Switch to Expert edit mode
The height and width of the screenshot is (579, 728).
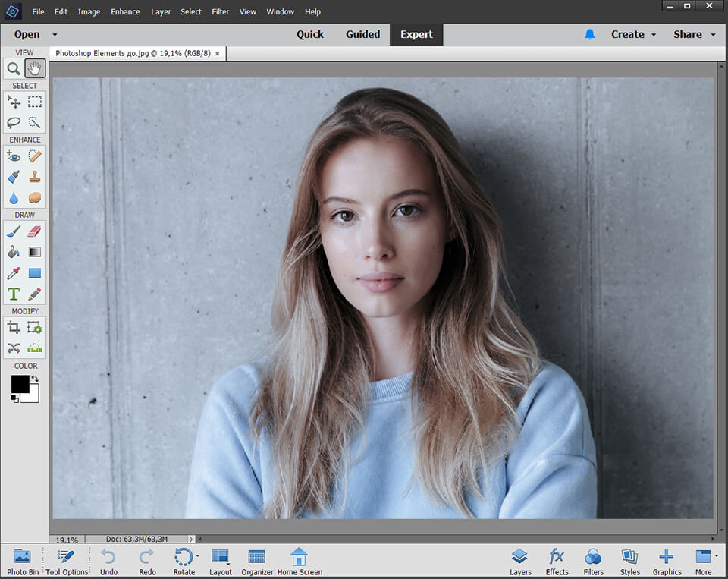416,34
